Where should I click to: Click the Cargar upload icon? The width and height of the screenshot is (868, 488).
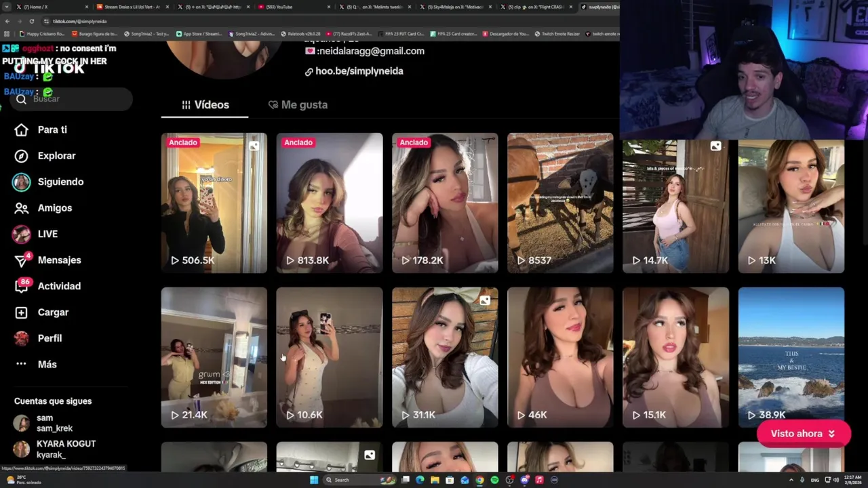(x=22, y=312)
